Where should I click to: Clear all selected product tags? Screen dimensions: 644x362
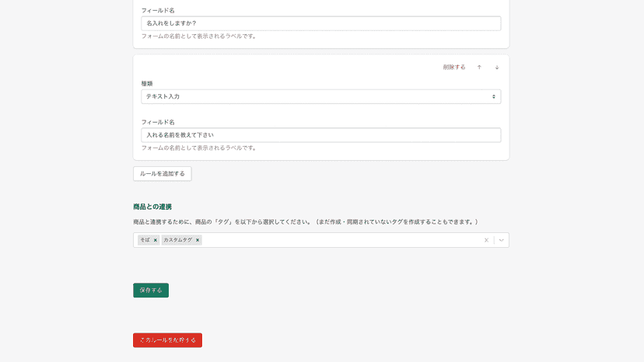coord(486,240)
